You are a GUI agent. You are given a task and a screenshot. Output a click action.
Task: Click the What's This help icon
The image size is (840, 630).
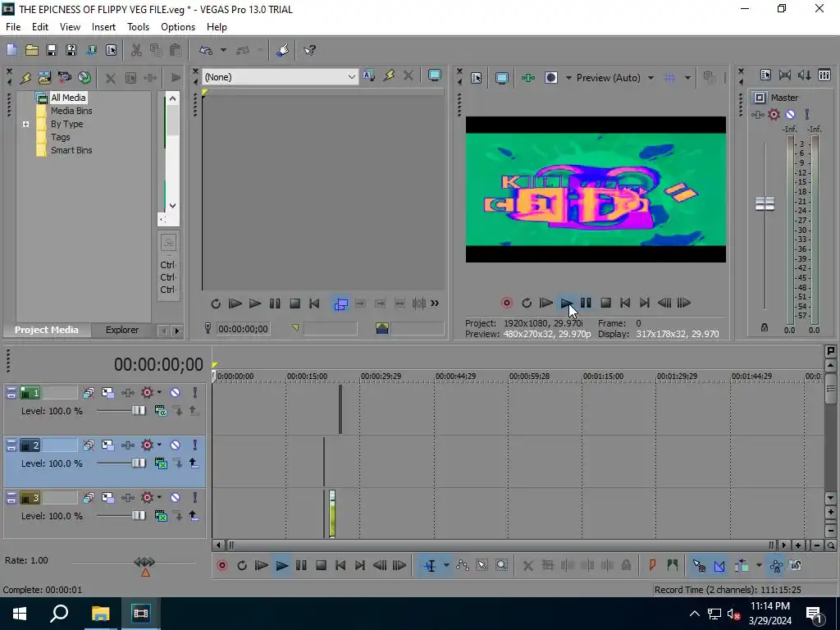pos(309,50)
